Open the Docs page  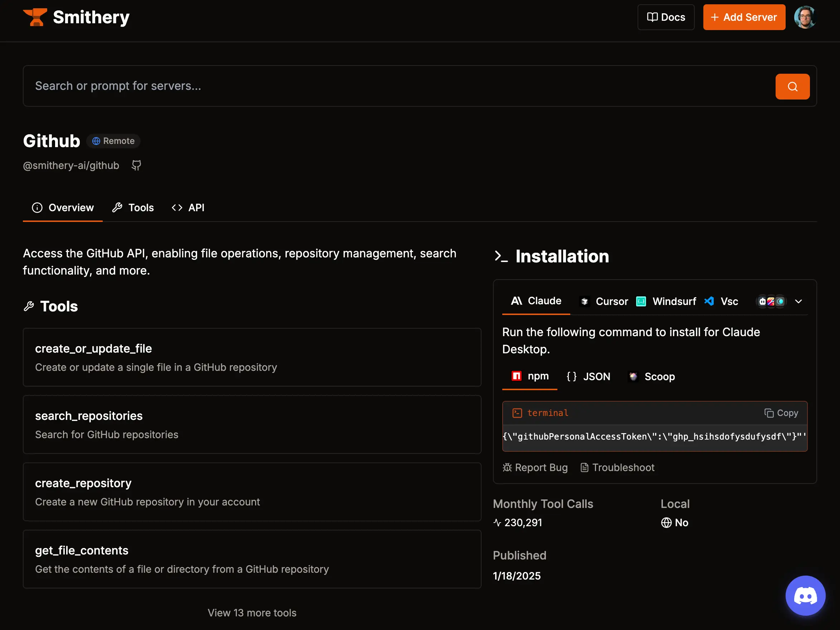[666, 17]
